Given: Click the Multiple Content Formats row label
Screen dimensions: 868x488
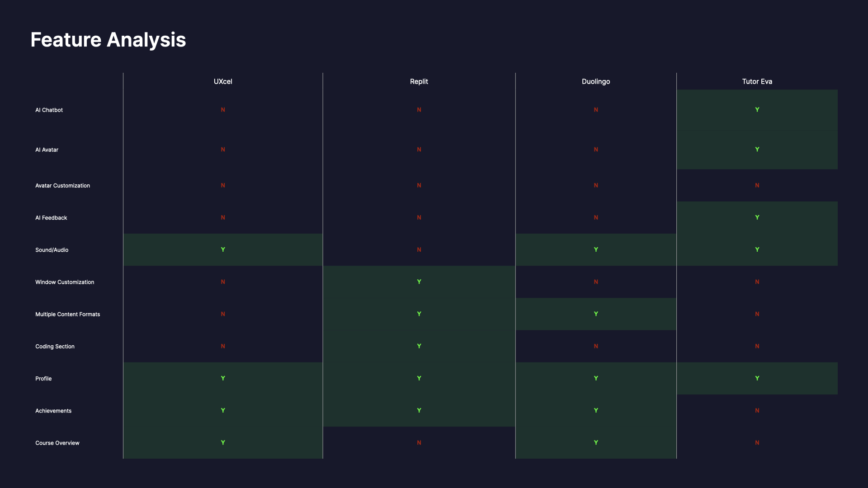Looking at the screenshot, I should pos(67,314).
